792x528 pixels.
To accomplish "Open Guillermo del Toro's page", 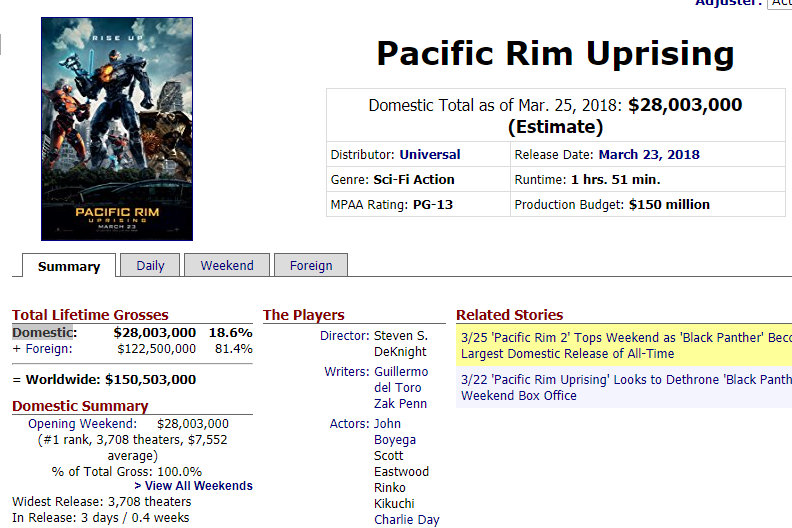I will click(x=401, y=379).
